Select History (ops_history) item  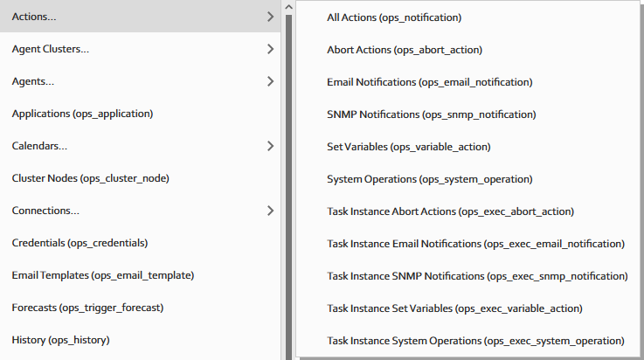pos(60,340)
